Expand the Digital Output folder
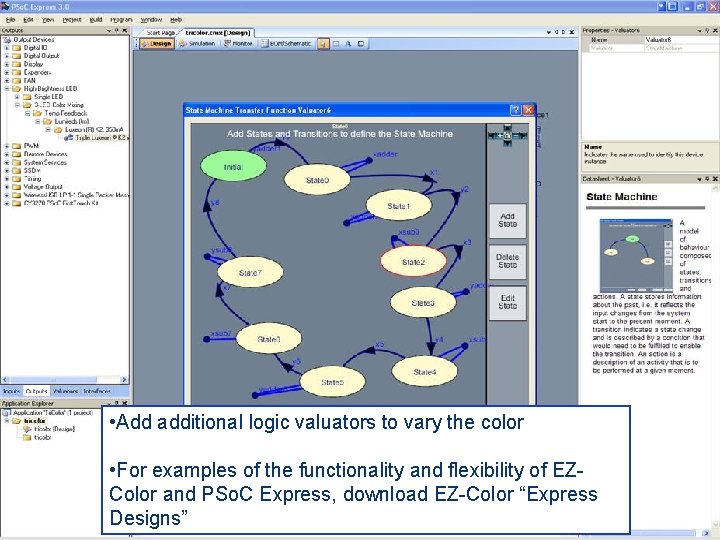720x540 pixels. point(7,56)
